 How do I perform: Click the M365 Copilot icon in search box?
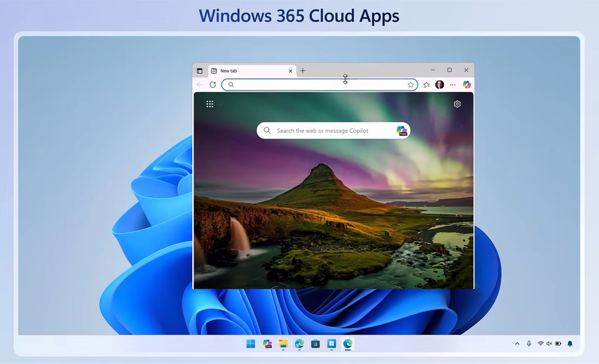click(x=402, y=131)
